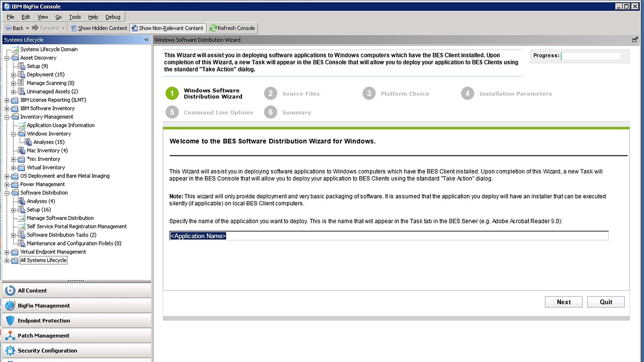Select IBM Software Inventory in the tree
The width and height of the screenshot is (644, 362).
(x=47, y=109)
